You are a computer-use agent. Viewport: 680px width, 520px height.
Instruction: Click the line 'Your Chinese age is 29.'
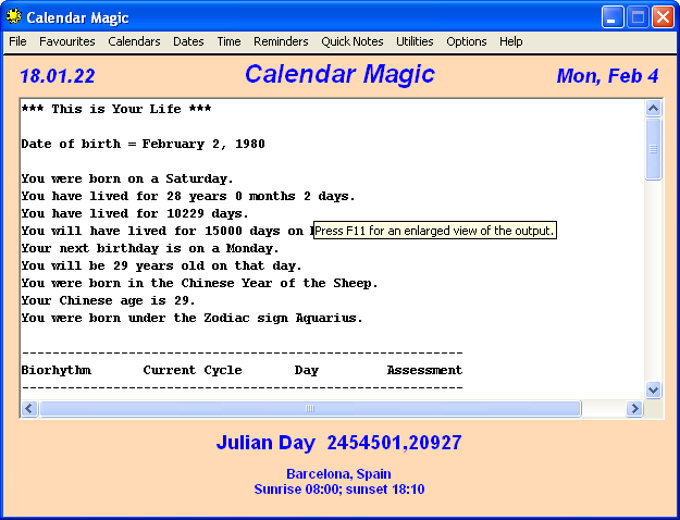click(x=108, y=300)
